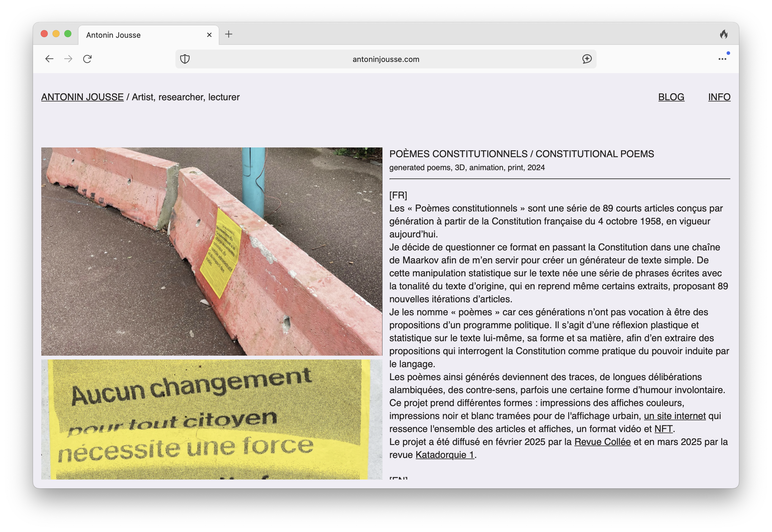
Task: Open the NFT link
Action: pos(663,429)
